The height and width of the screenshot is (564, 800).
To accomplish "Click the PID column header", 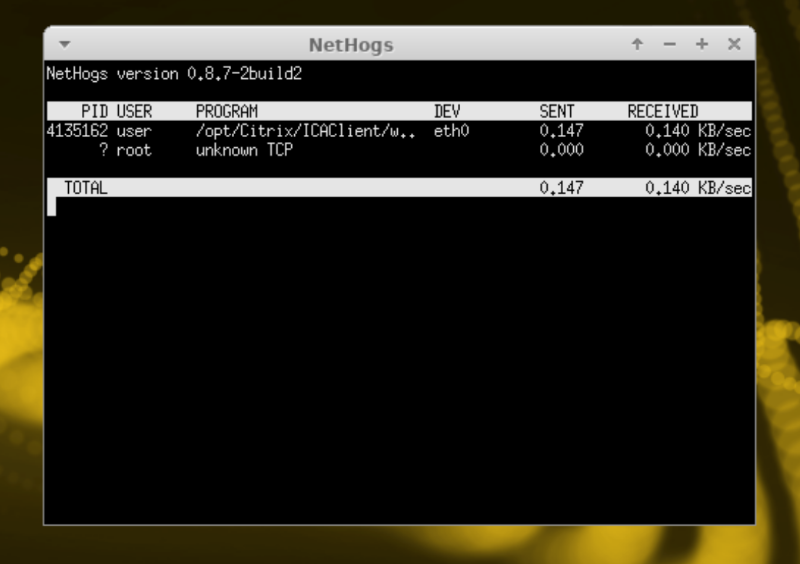I will pyautogui.click(x=94, y=111).
